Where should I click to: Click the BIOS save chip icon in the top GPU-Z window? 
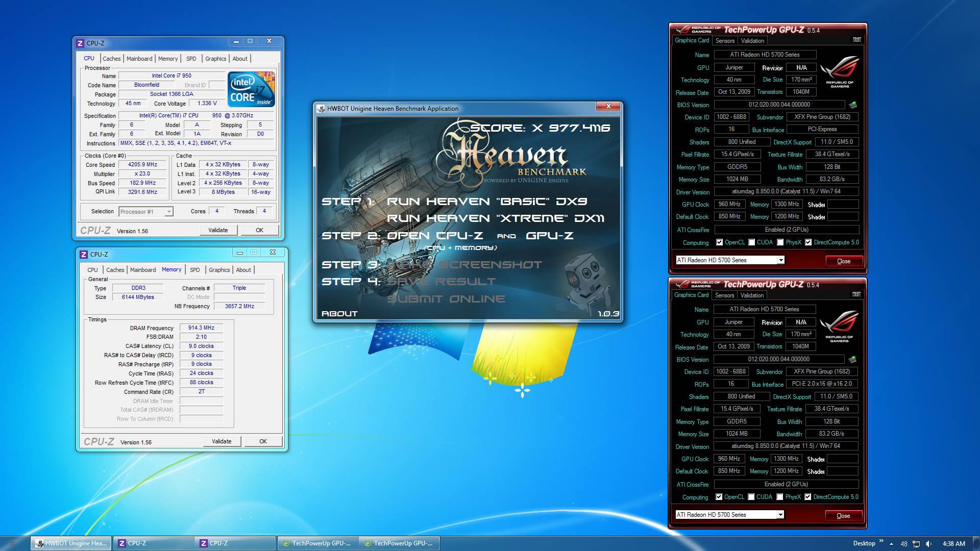853,105
